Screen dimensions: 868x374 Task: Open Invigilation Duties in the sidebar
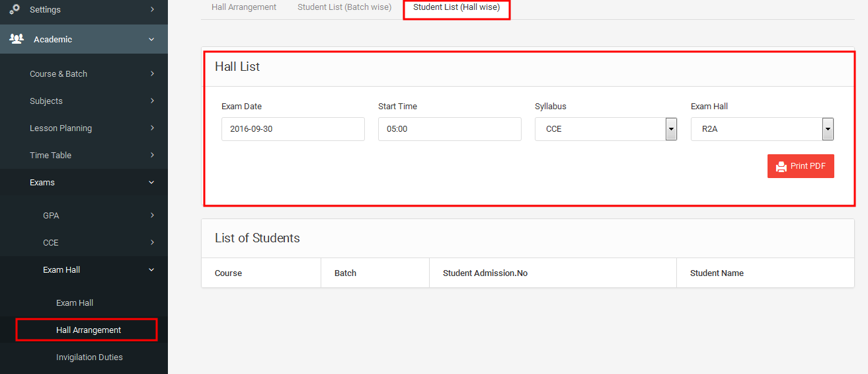tap(89, 357)
